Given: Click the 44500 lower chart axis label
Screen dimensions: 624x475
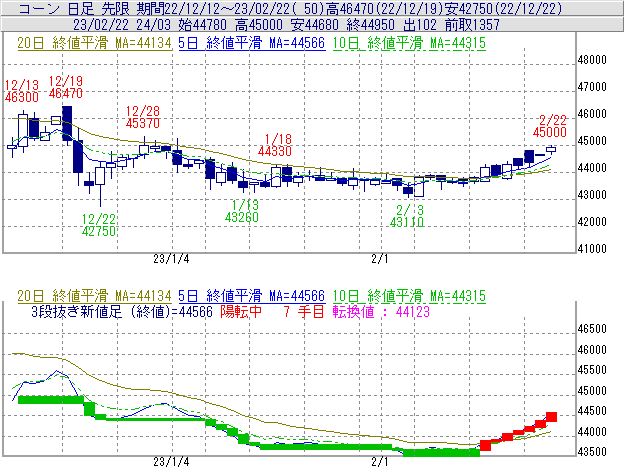Looking at the screenshot, I should tap(592, 411).
